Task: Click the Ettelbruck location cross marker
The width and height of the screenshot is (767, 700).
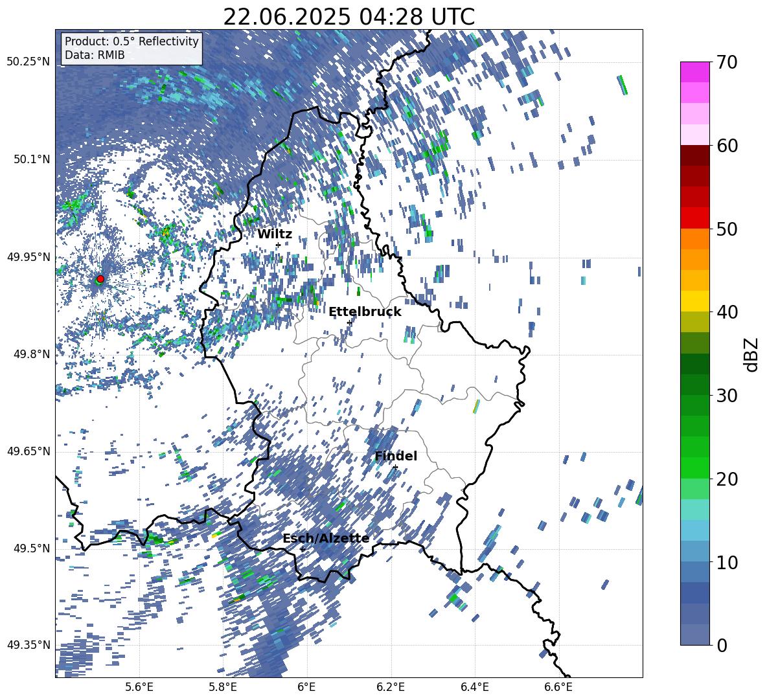Action: tap(349, 323)
